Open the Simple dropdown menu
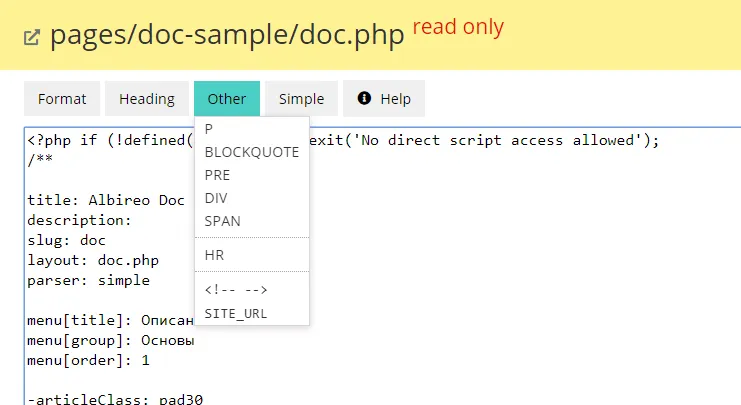 tap(301, 99)
